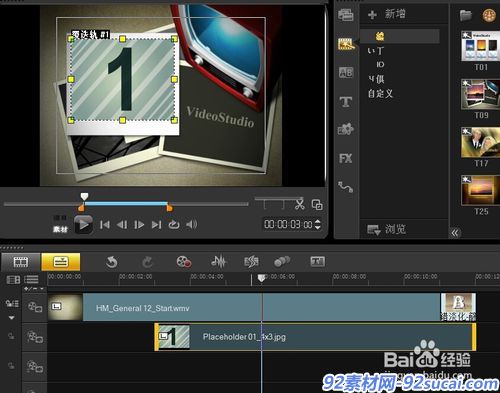Open the Record/Capture option film-reel icon
Image resolution: width=500 pixels, height=393 pixels.
[184, 262]
